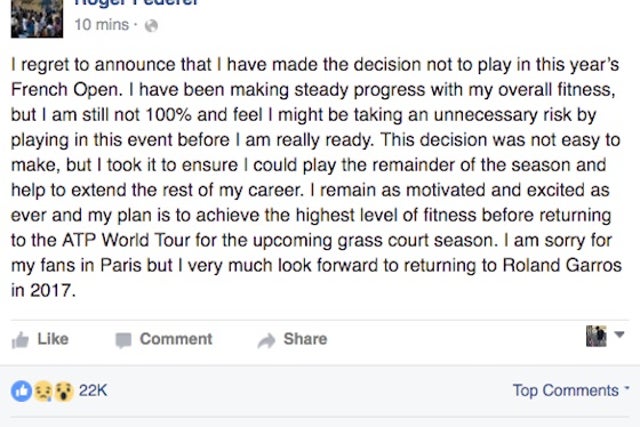Viewport: 640px width, 427px height.
Task: Open the author's profile picture thumbnail
Action: (37, 19)
